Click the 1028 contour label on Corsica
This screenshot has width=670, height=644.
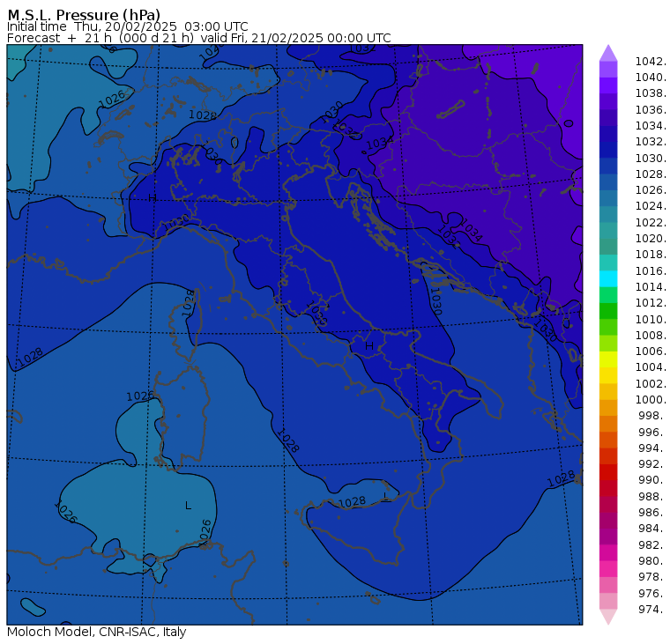[x=189, y=303]
